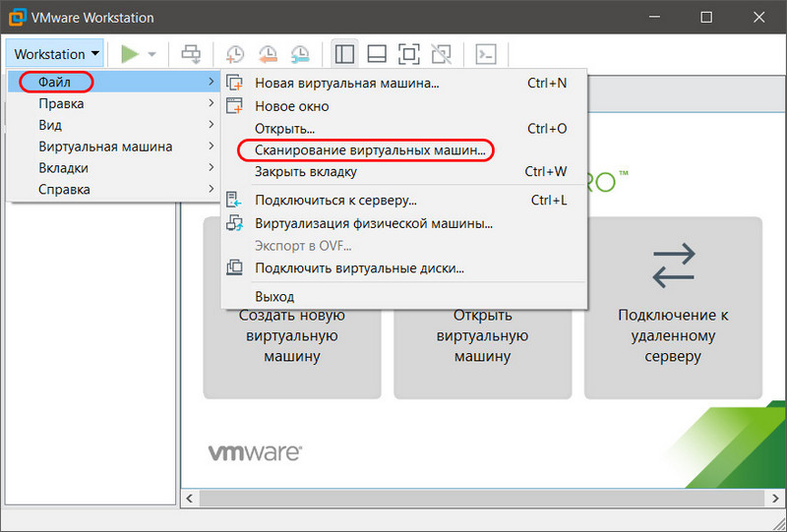Open the Вид submenu
This screenshot has height=532, width=787.
point(114,125)
